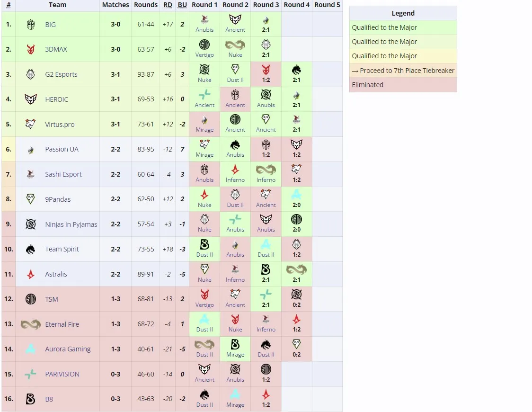Screen dimensions: 532x412
Task: Click the Team Spirit dragon logo in row 10
Action: pyautogui.click(x=31, y=249)
